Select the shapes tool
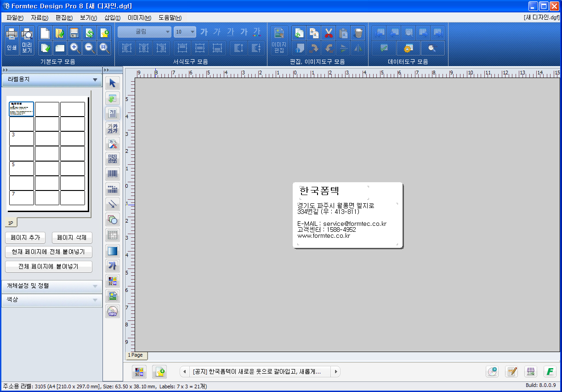This screenshot has height=392, width=562. click(x=113, y=219)
